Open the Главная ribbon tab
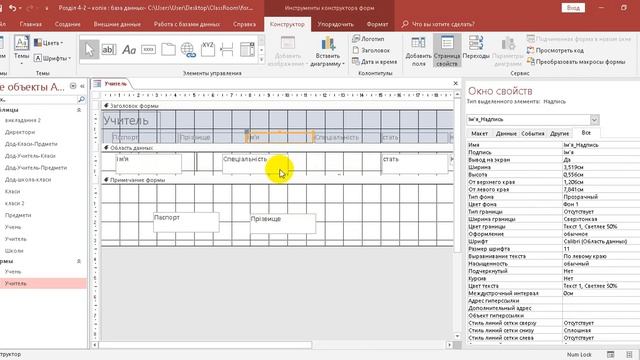The image size is (640, 360). point(31,24)
